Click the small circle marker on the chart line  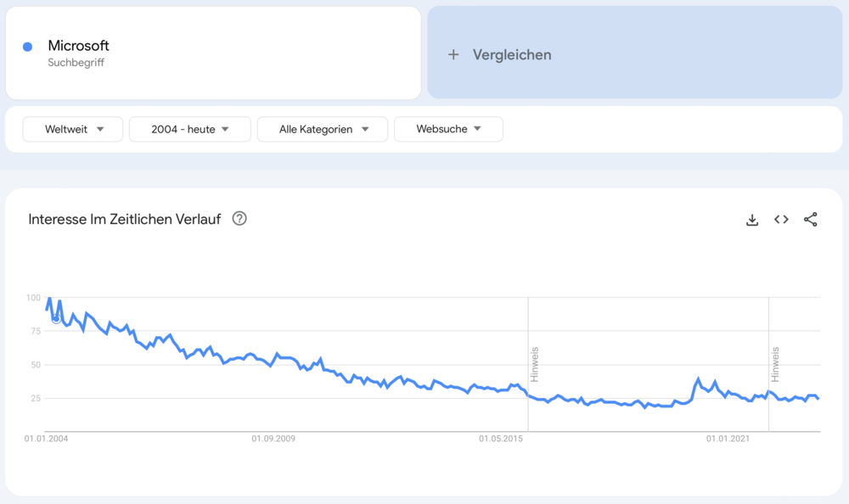pyautogui.click(x=56, y=319)
